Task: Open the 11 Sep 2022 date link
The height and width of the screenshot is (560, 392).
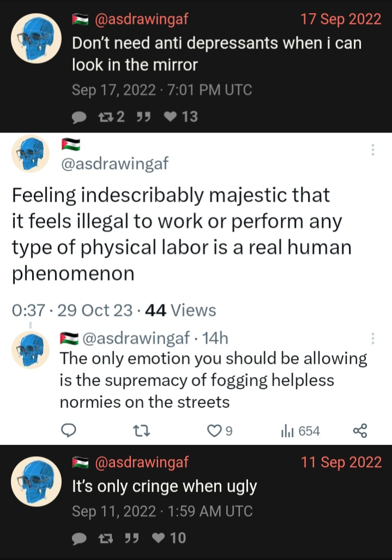Action: coord(341,462)
